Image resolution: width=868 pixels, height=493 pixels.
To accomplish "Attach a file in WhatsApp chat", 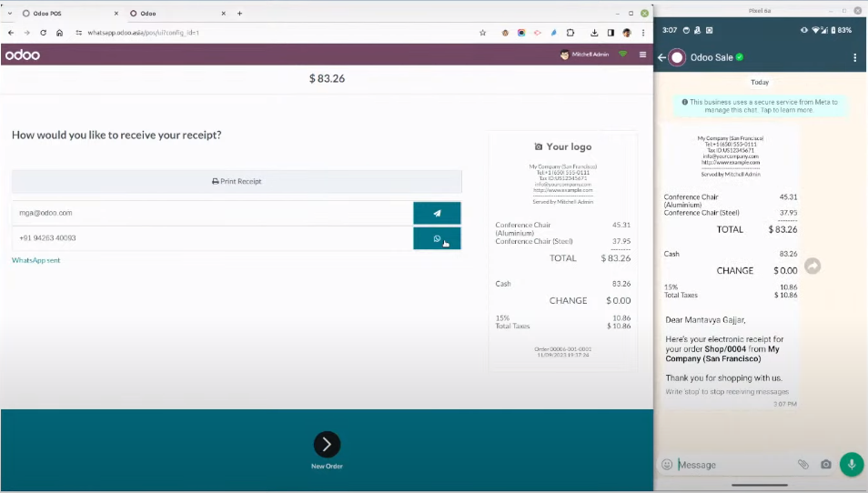I will pyautogui.click(x=802, y=464).
